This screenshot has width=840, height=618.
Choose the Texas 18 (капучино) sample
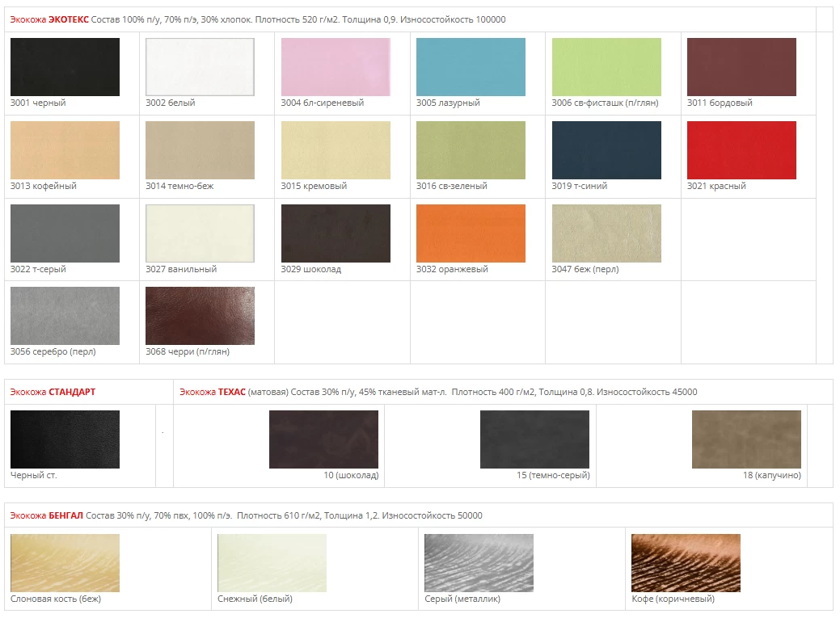point(746,439)
